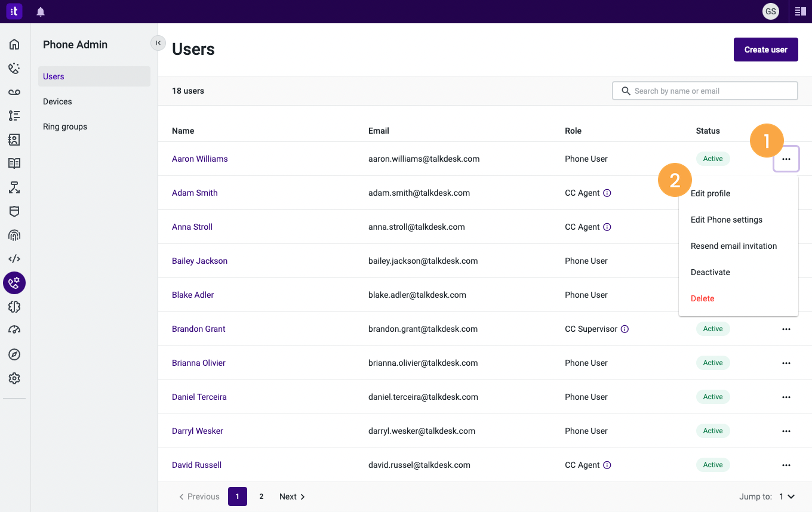Collapse the Phone Admin side panel
The height and width of the screenshot is (512, 812).
coord(158,43)
